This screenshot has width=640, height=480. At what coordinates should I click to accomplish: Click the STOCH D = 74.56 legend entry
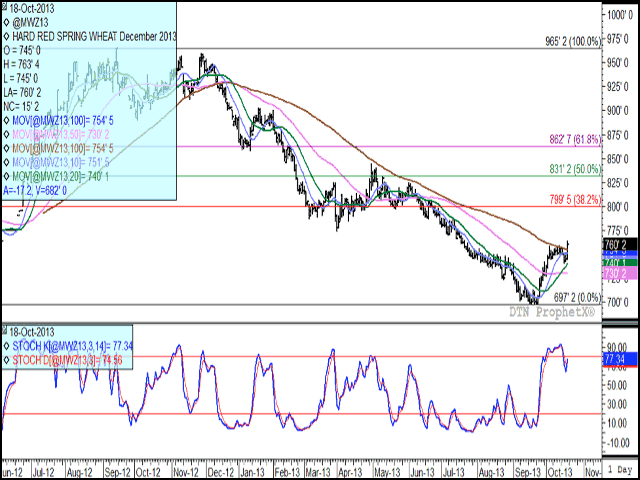tap(67, 360)
